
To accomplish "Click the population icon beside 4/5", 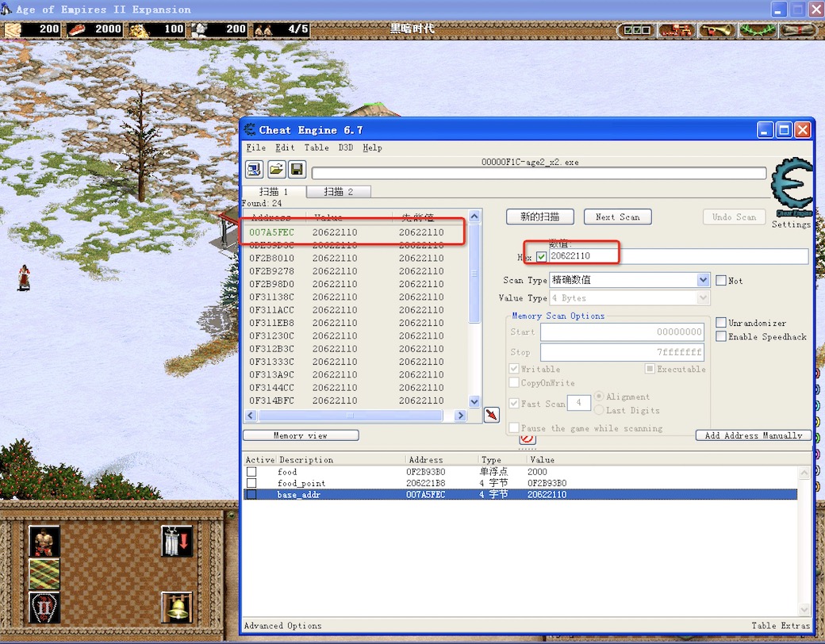I will [x=263, y=30].
